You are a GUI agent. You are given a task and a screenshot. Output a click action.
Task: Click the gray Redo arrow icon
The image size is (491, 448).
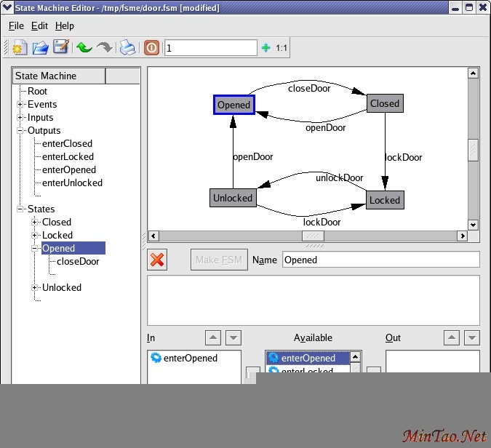pyautogui.click(x=105, y=48)
